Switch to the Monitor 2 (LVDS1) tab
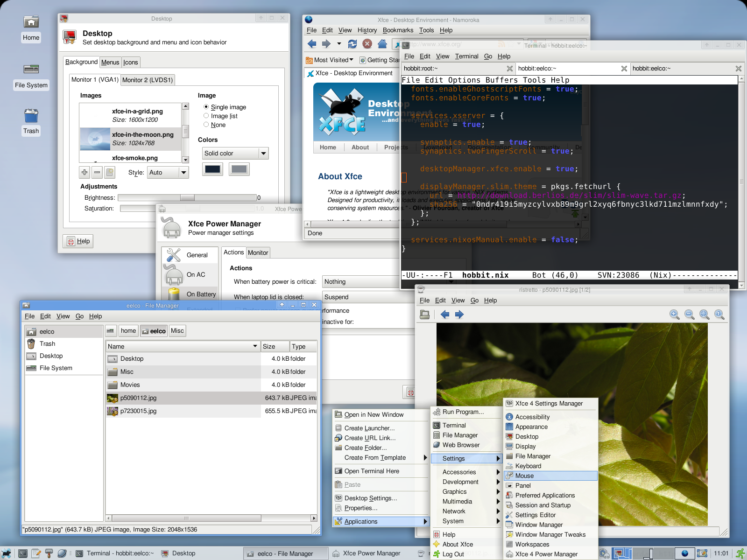 (x=148, y=80)
